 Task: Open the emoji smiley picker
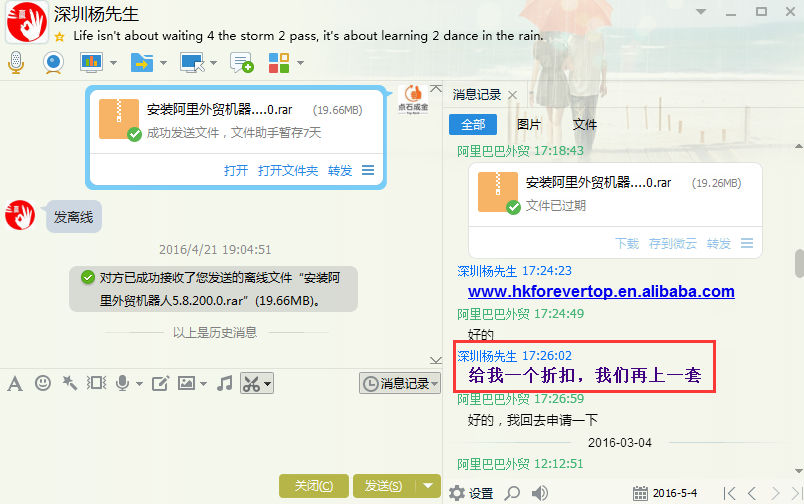[43, 383]
